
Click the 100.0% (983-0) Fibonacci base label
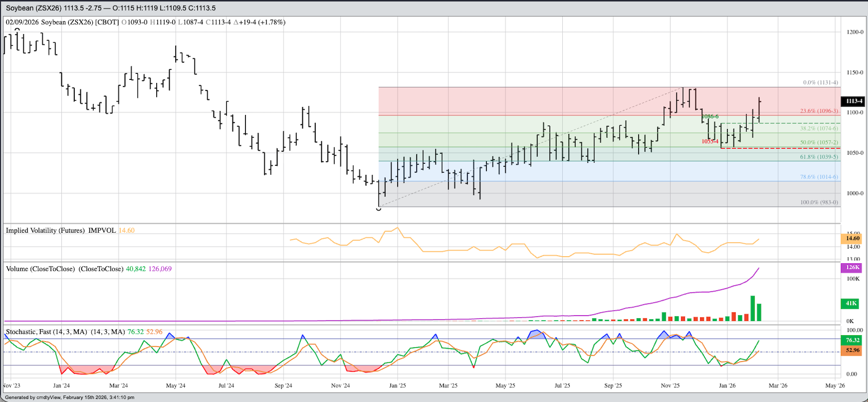click(x=819, y=203)
